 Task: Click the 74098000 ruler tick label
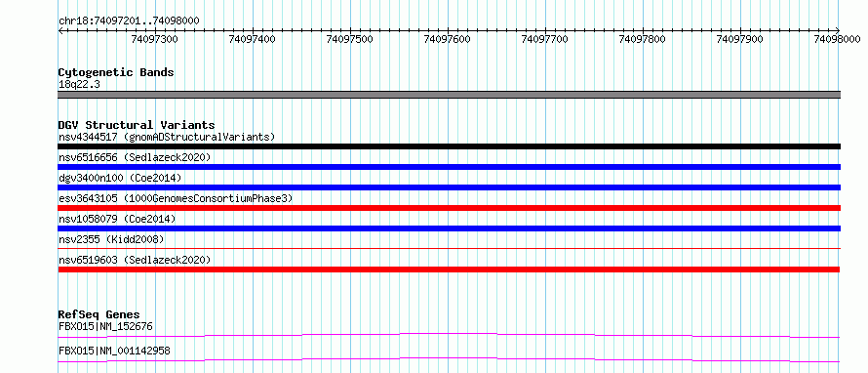tap(838, 39)
